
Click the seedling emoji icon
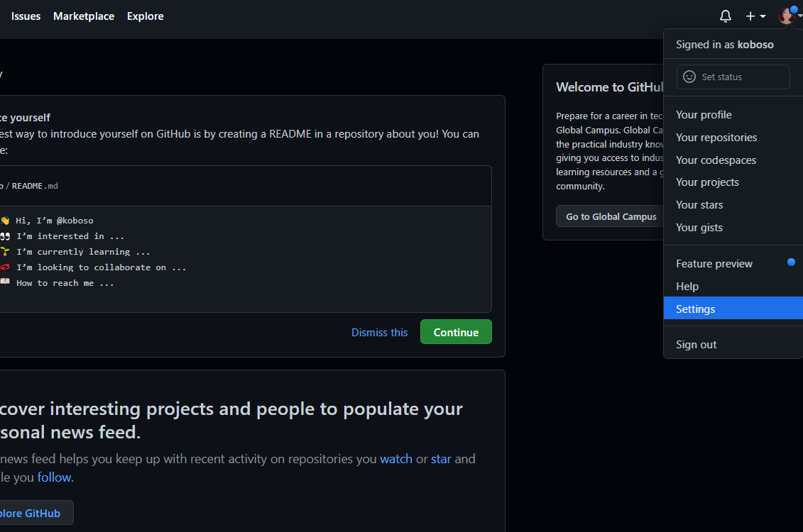click(x=4, y=252)
